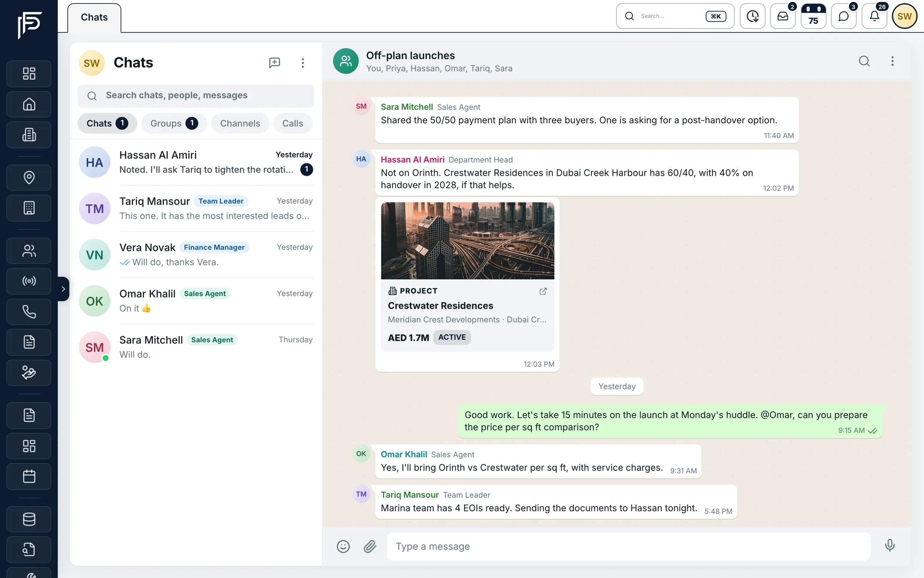
Task: Open Crestwater Residences project in new window
Action: point(543,291)
